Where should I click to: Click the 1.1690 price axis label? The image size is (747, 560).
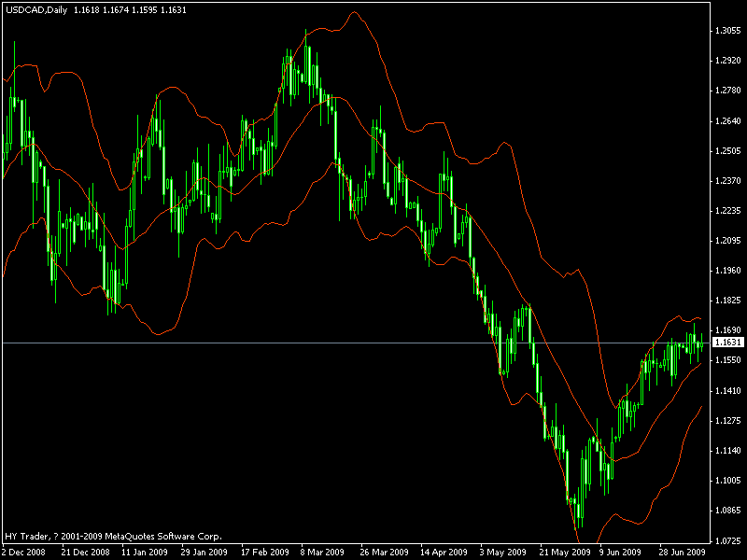click(x=728, y=330)
